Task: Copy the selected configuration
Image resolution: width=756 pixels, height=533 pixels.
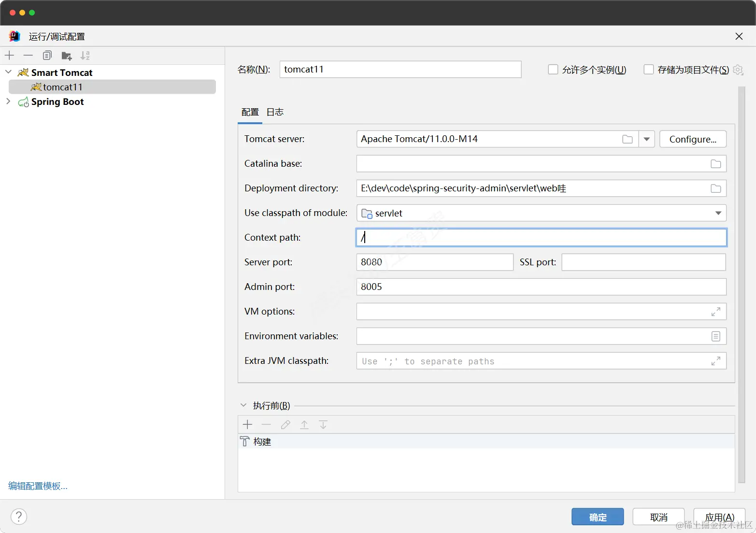Action: pyautogui.click(x=47, y=56)
